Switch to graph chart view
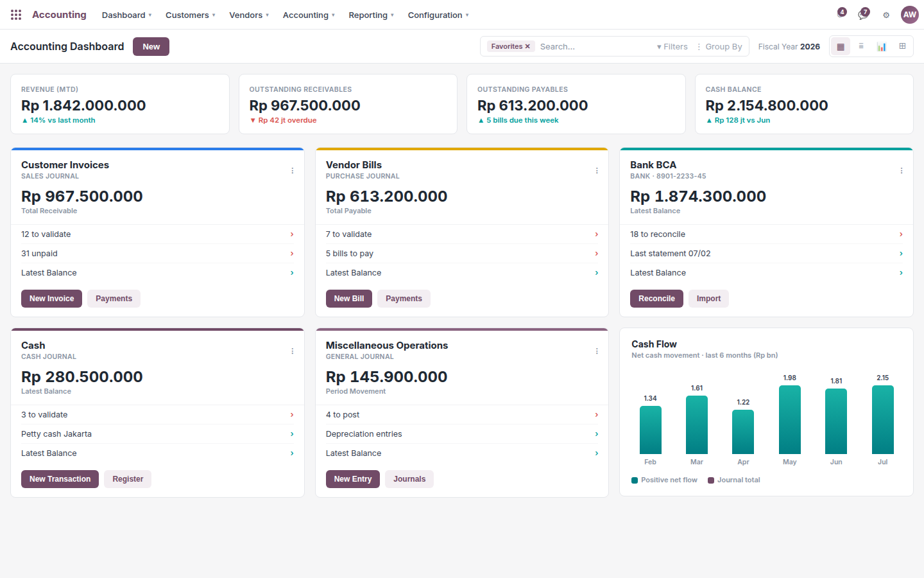 [x=882, y=46]
